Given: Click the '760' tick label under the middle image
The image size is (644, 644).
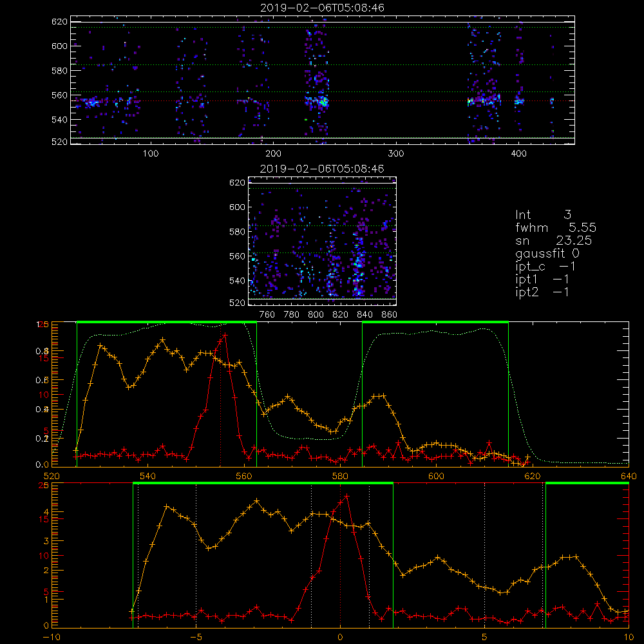Looking at the screenshot, I should (267, 315).
